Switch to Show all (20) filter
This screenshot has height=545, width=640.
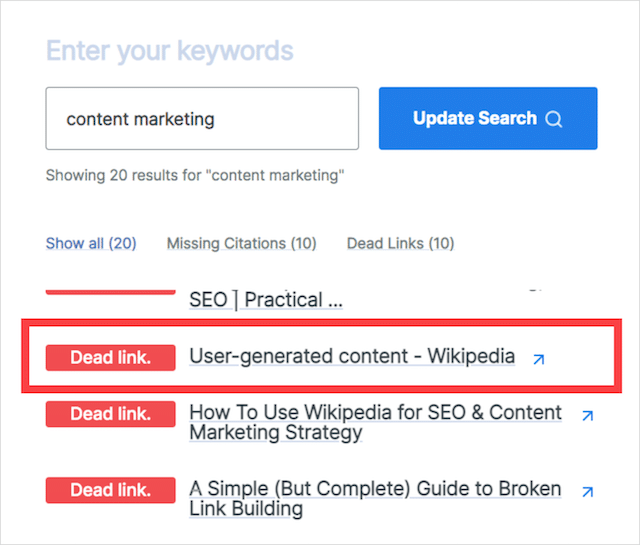[x=91, y=243]
